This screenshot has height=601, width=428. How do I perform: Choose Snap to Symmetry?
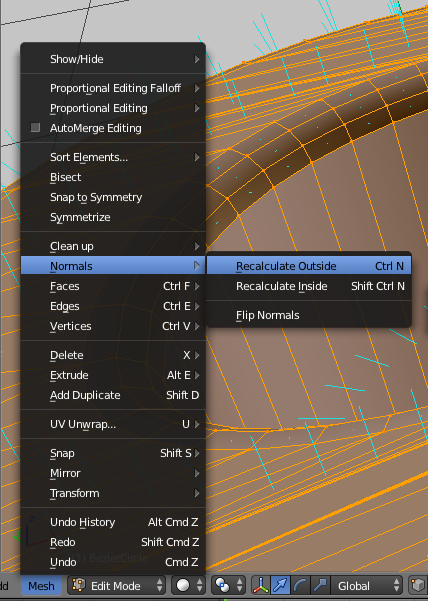pos(113,197)
